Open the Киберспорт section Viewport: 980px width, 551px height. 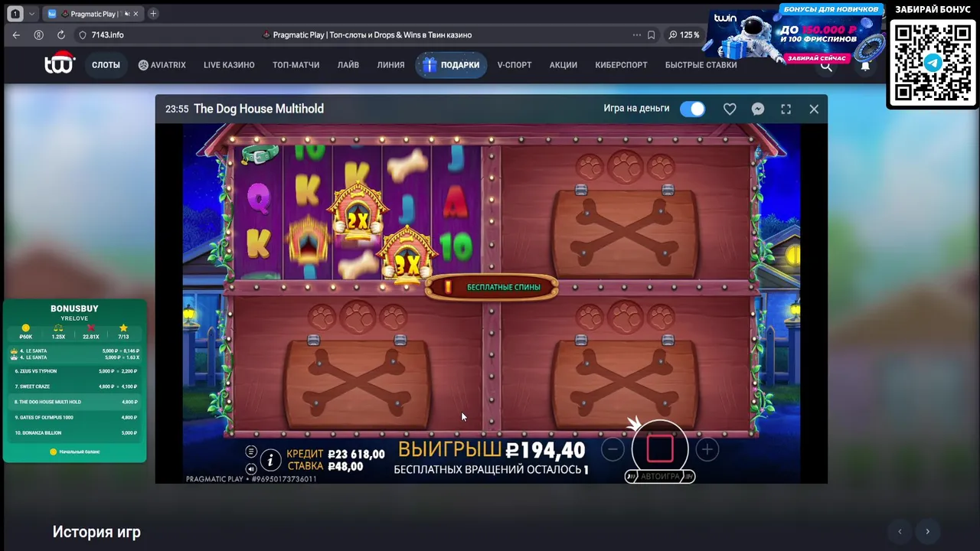point(621,65)
